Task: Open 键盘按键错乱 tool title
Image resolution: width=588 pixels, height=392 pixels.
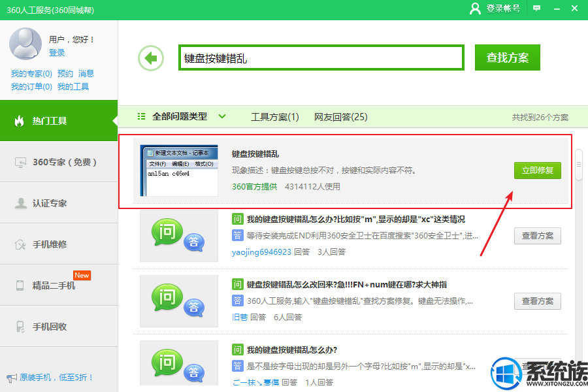Action: coord(255,154)
